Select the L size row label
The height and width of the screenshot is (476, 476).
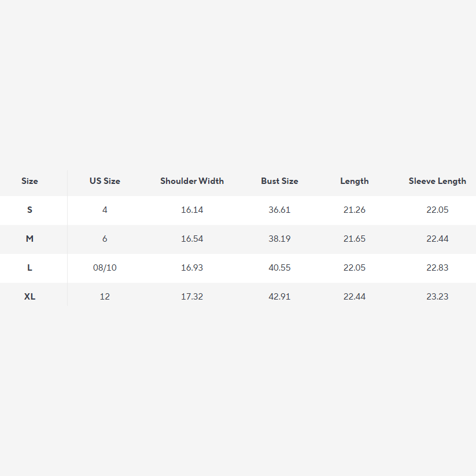[29, 268]
